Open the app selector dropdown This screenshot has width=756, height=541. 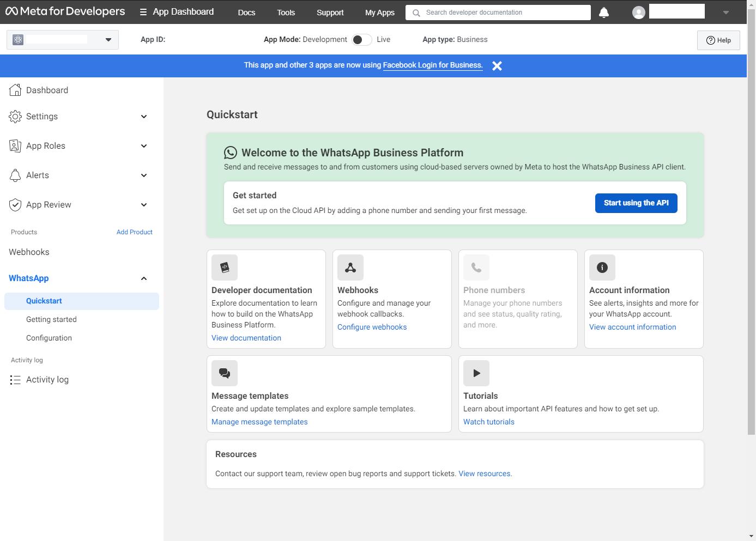pyautogui.click(x=63, y=40)
